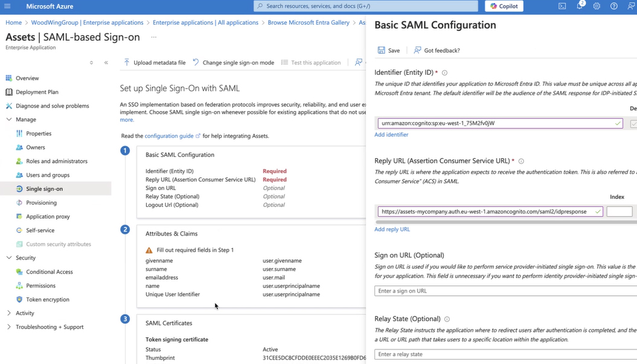The image size is (637, 364).
Task: Click the info icon next to Identifier (Entity ID)
Action: coord(444,72)
